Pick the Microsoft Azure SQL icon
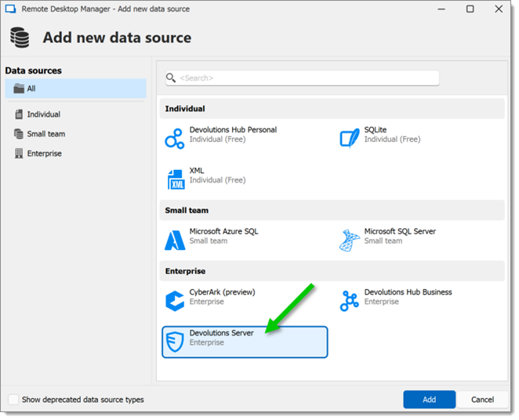The height and width of the screenshot is (420, 519). 175,241
